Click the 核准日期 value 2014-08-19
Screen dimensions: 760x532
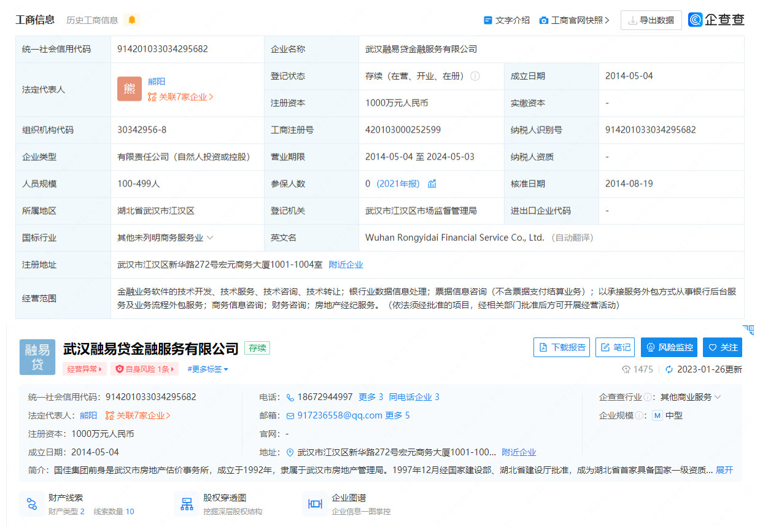(629, 183)
